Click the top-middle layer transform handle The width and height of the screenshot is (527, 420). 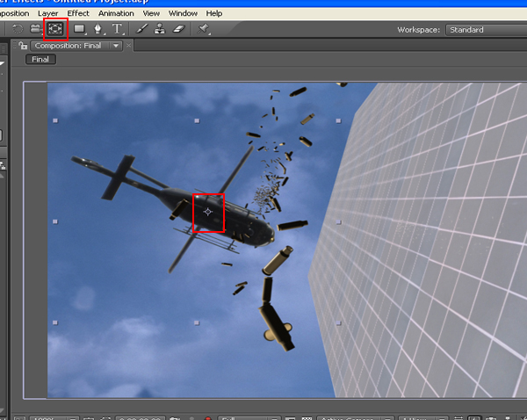[197, 120]
